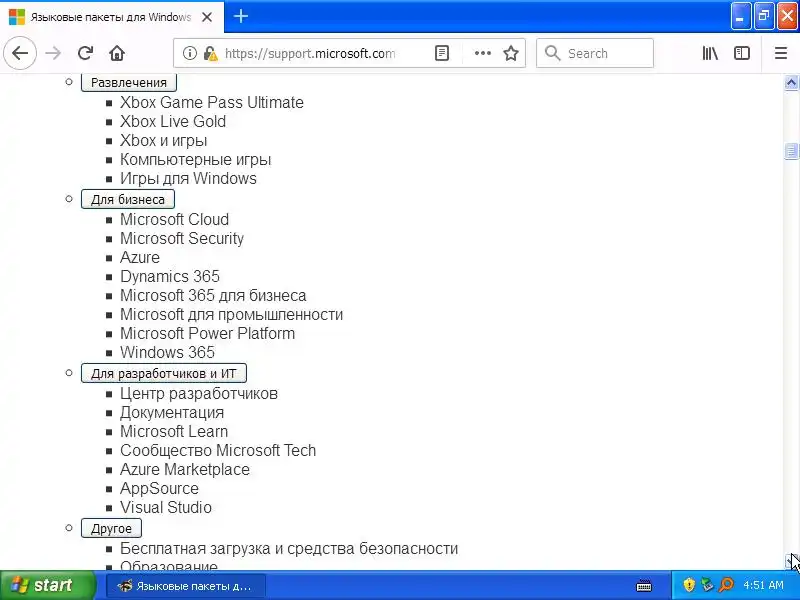Image resolution: width=800 pixels, height=600 pixels.
Task: Open the on-screen keyboard tray icon
Action: (x=644, y=585)
